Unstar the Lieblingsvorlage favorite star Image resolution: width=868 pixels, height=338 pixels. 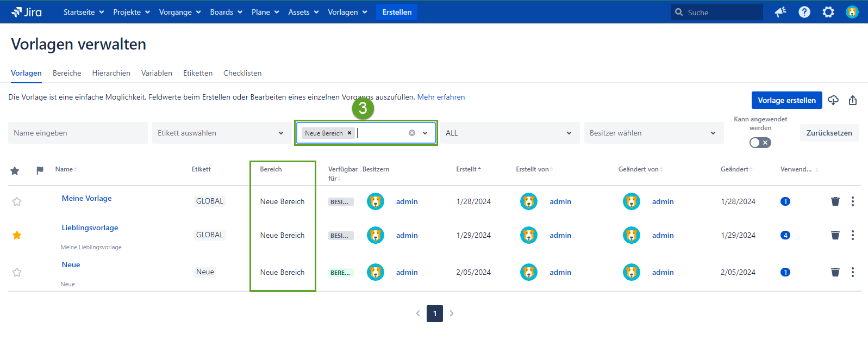tap(17, 235)
